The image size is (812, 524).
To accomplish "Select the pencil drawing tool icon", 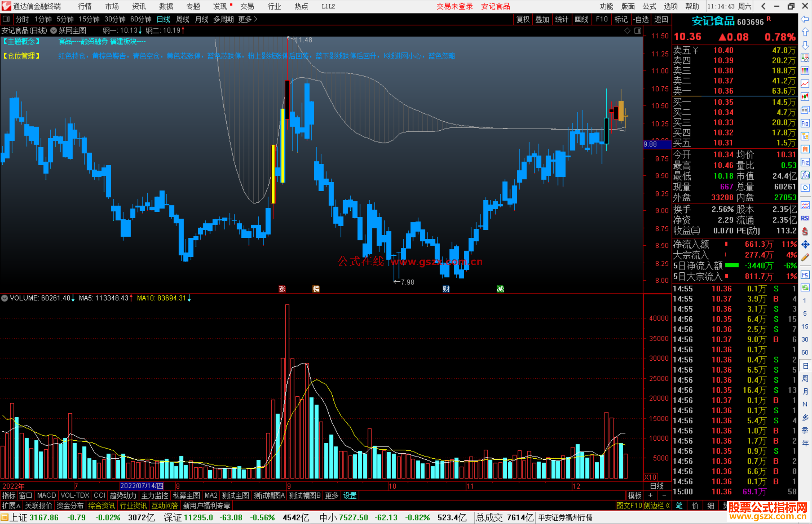I will tap(805, 258).
